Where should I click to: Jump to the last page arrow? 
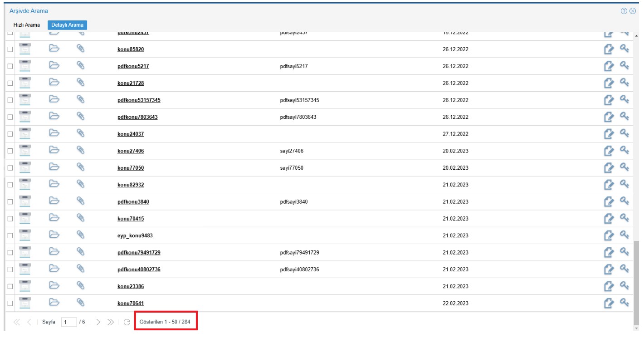(x=111, y=322)
